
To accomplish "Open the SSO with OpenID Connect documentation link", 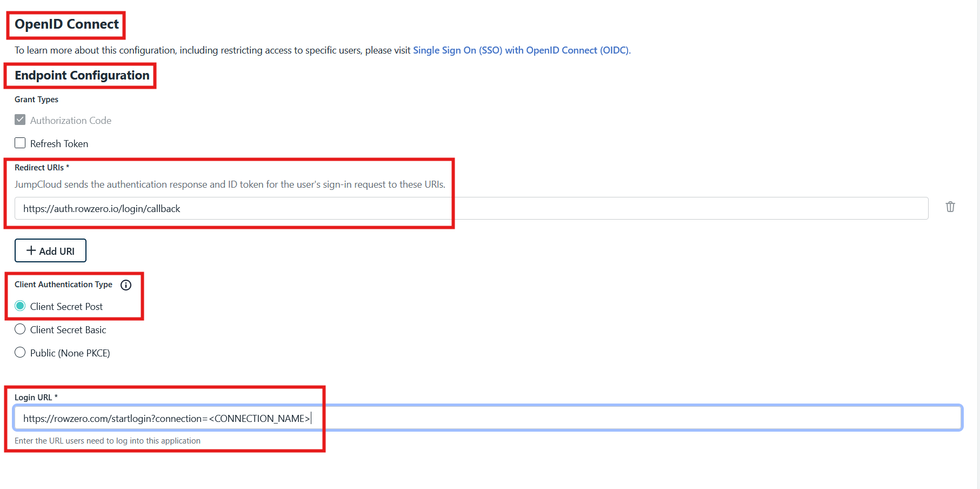I will pos(521,50).
